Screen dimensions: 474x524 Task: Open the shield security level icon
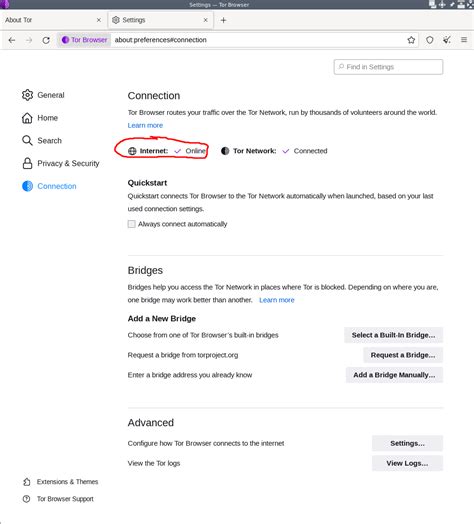click(x=430, y=40)
